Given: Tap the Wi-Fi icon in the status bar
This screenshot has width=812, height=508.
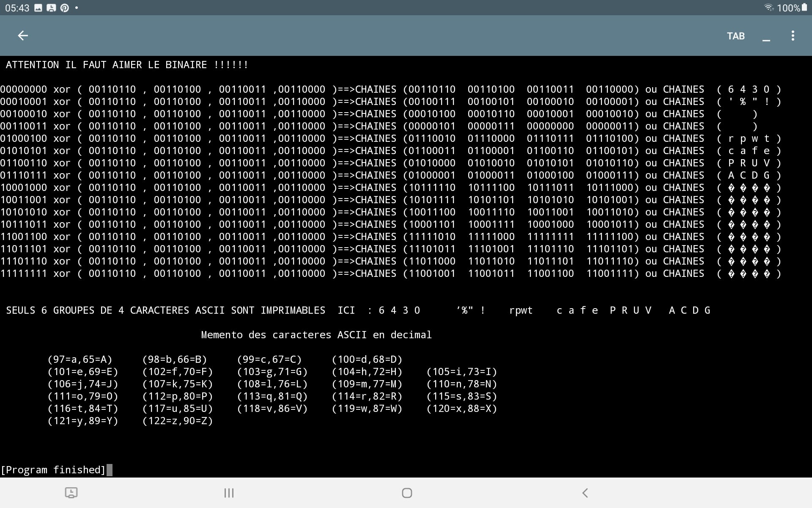Looking at the screenshot, I should click(768, 8).
